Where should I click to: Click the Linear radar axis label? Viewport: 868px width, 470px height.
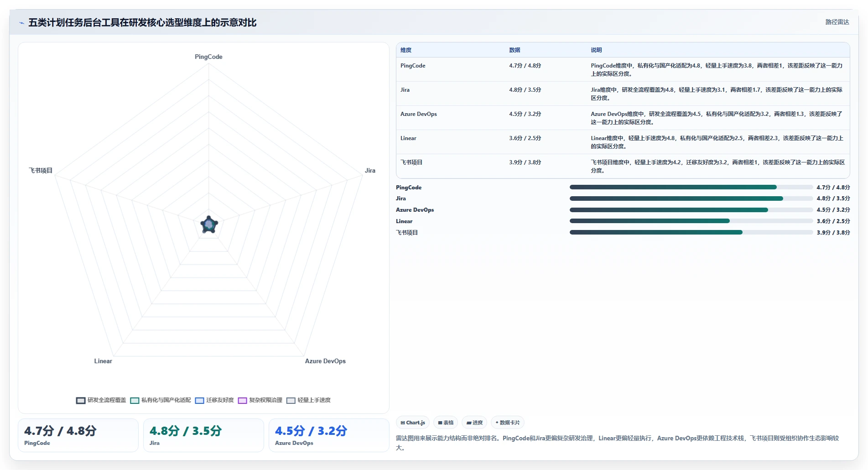(103, 361)
